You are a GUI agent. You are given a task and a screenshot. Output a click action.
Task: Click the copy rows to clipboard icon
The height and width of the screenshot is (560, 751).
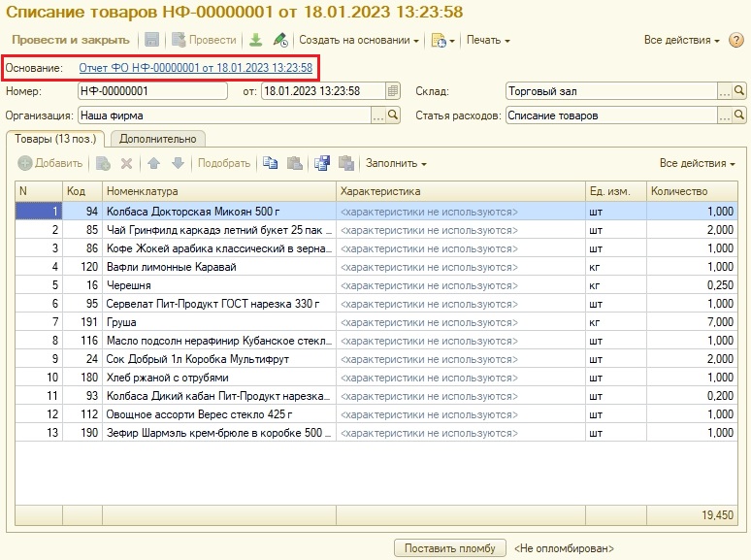pyautogui.click(x=270, y=163)
